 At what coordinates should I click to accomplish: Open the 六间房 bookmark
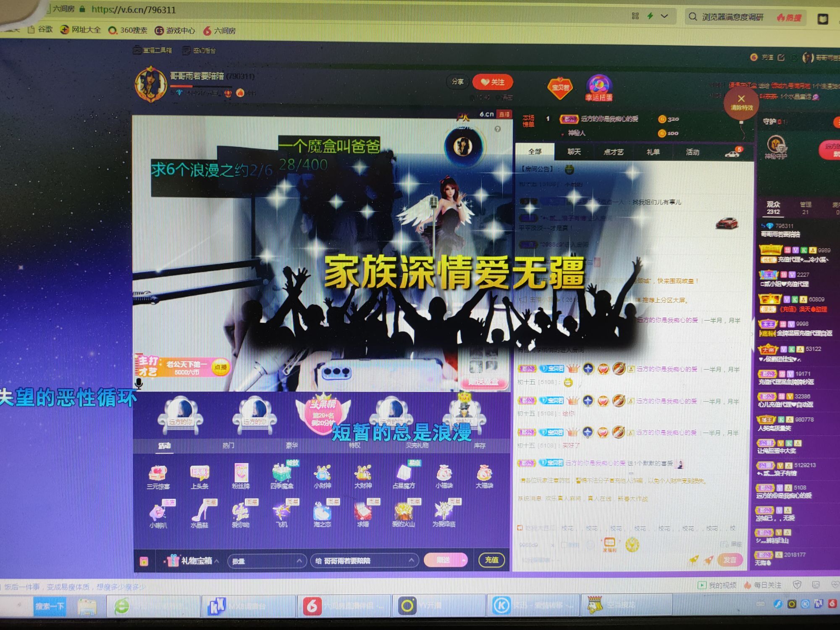click(219, 31)
